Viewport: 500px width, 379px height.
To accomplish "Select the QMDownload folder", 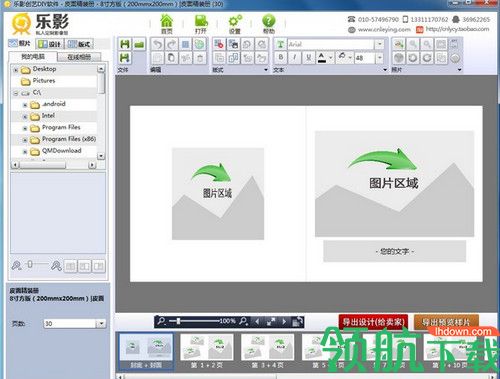I will coord(61,151).
